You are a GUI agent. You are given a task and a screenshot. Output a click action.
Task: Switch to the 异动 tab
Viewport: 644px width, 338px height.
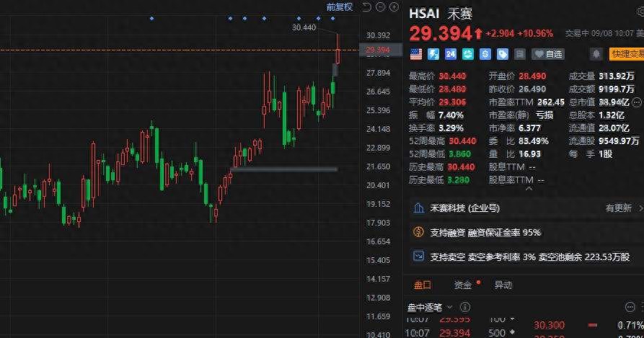point(503,285)
